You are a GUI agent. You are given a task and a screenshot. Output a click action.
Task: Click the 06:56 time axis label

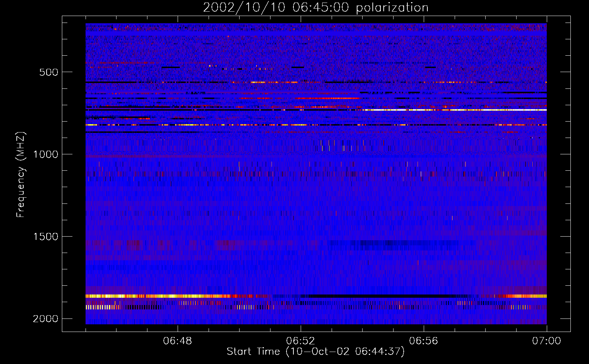pyautogui.click(x=423, y=341)
